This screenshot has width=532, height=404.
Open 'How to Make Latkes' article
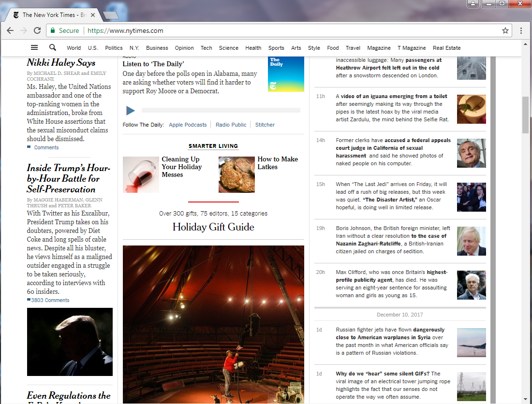click(278, 163)
